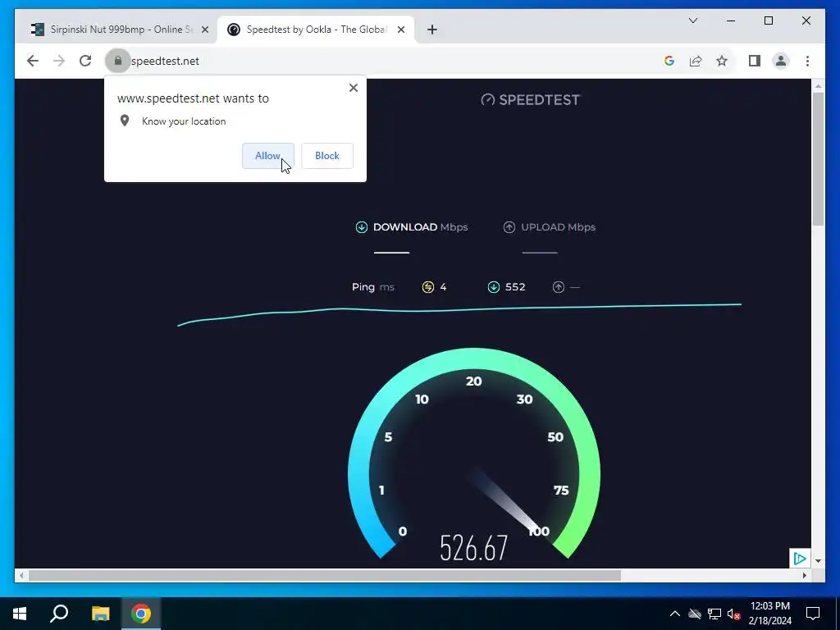Click the scroll up arrow
Screen dimensions: 840x630
(818, 85)
